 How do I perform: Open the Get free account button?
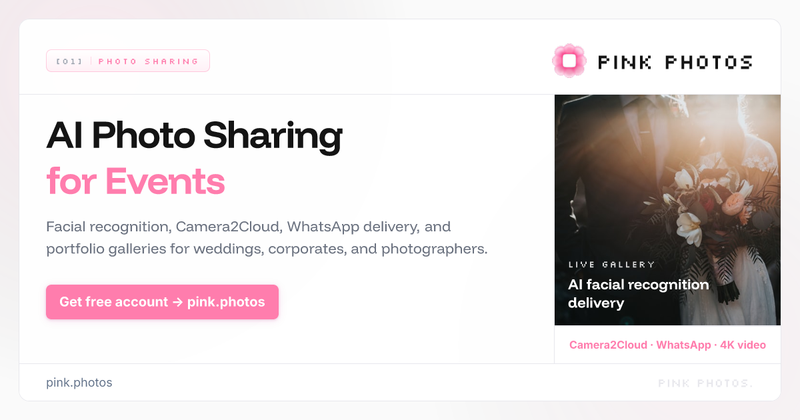(162, 302)
